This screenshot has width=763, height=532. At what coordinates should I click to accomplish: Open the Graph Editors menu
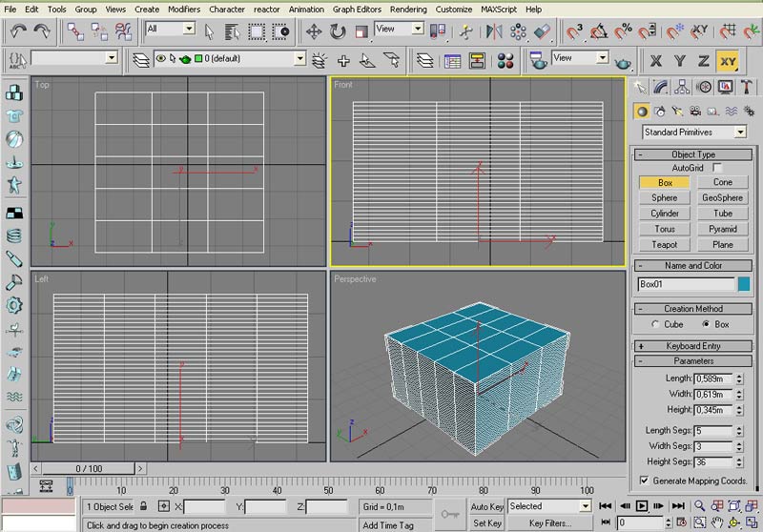tap(357, 10)
